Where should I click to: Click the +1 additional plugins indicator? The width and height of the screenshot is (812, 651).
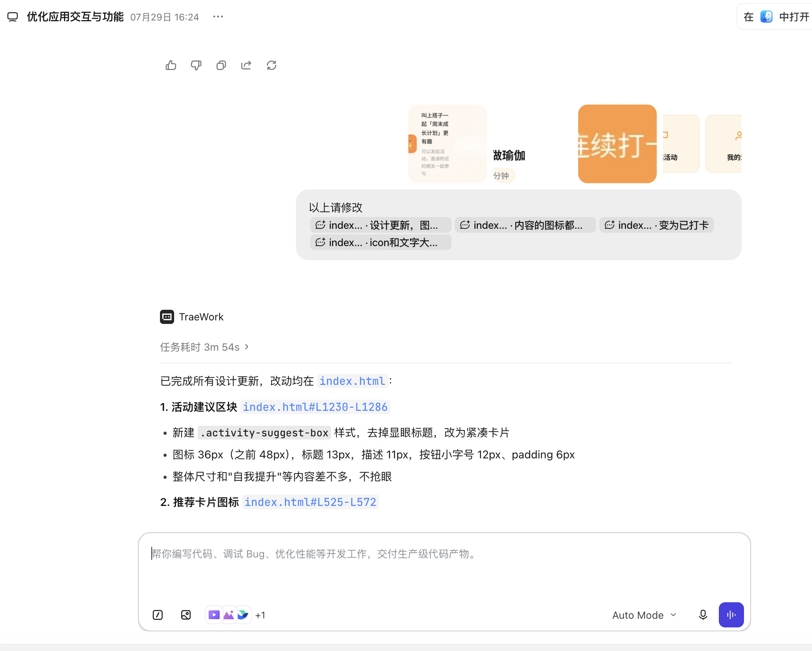(x=260, y=615)
